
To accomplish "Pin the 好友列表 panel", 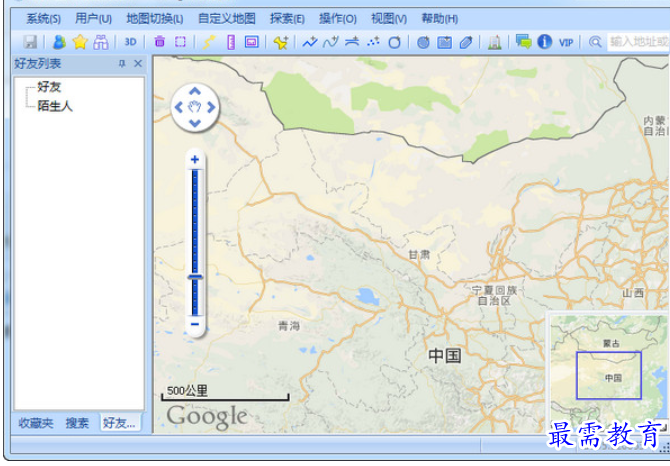I will coord(122,64).
